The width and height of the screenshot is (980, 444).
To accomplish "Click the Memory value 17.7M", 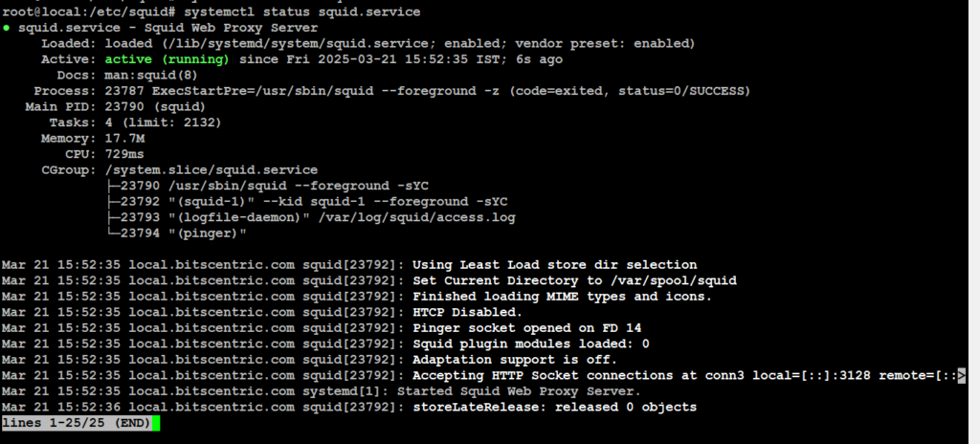I will pos(124,138).
